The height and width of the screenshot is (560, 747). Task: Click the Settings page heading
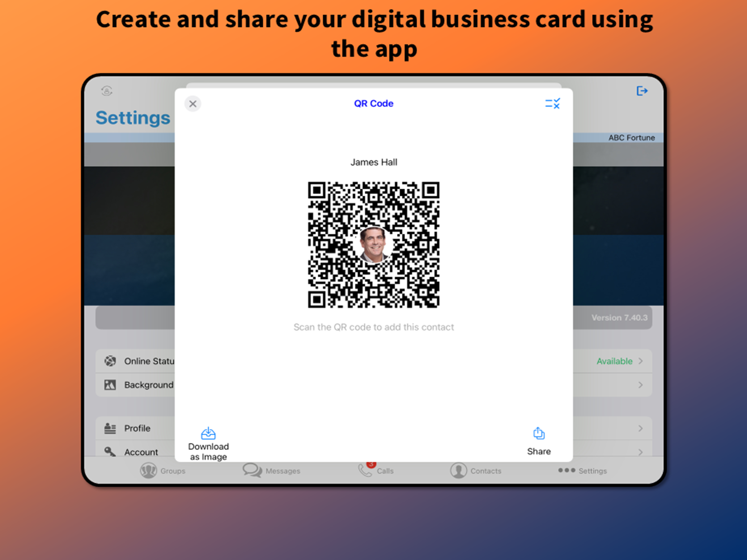click(x=133, y=118)
